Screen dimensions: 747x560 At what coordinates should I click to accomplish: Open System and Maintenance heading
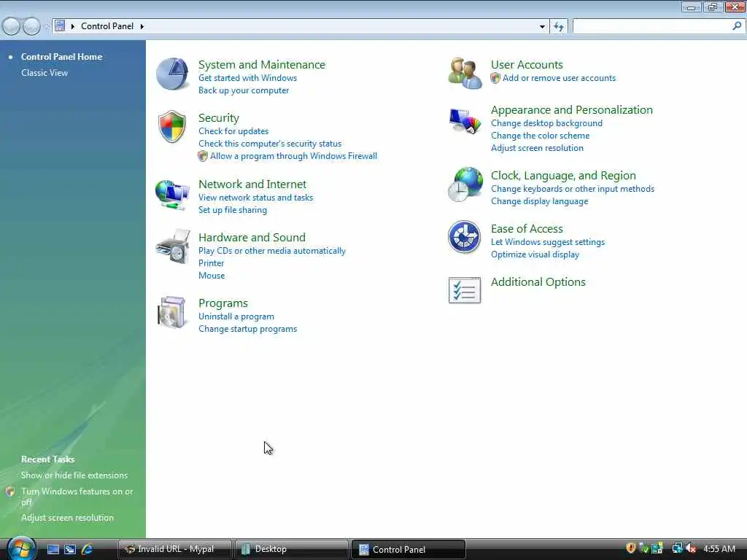pyautogui.click(x=262, y=65)
